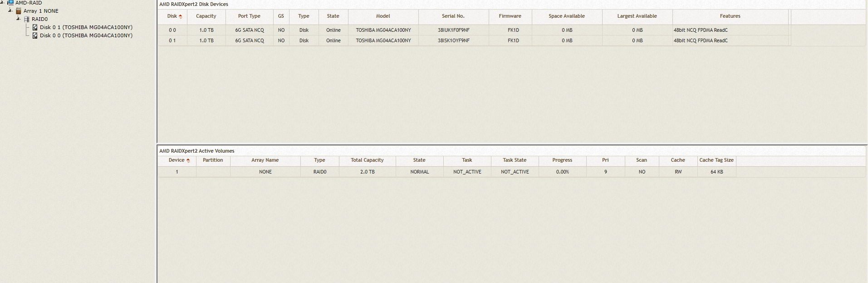Select Disk 0 0 TOSHIBA tree entry
The height and width of the screenshot is (283, 868).
86,35
